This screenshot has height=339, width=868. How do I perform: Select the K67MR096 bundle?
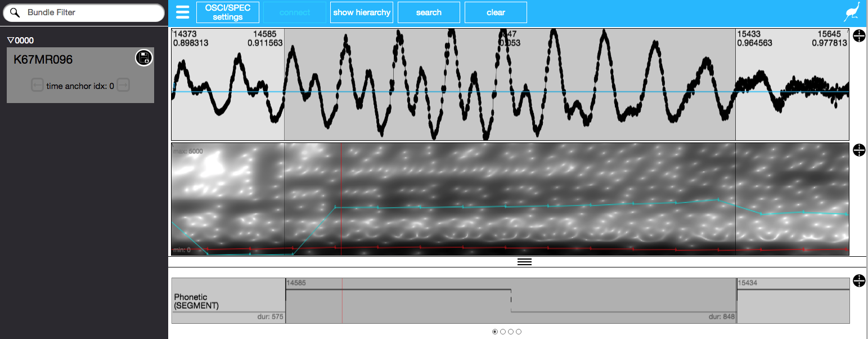pos(43,60)
